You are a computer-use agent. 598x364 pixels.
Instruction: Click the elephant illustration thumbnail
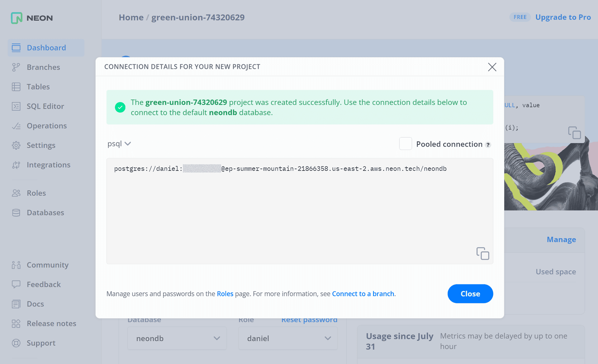point(551,177)
